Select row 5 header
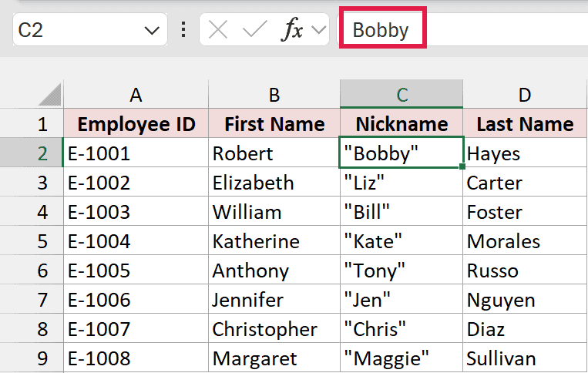 [32, 240]
